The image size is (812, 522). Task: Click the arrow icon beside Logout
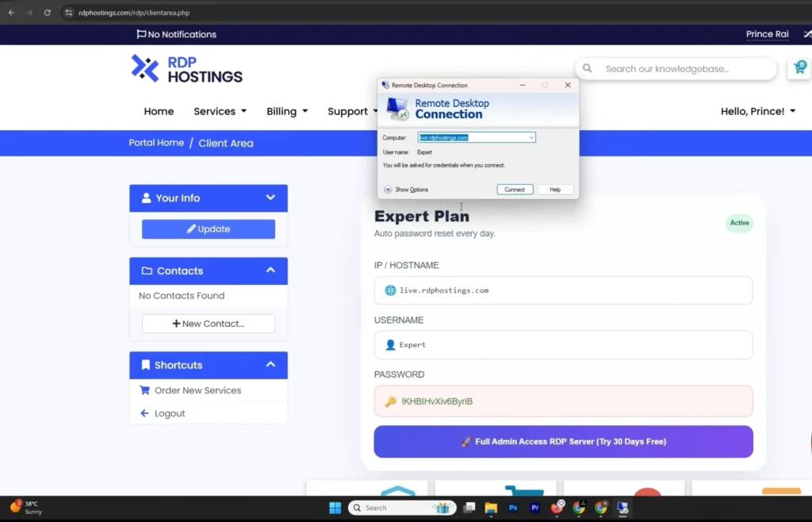tap(144, 413)
